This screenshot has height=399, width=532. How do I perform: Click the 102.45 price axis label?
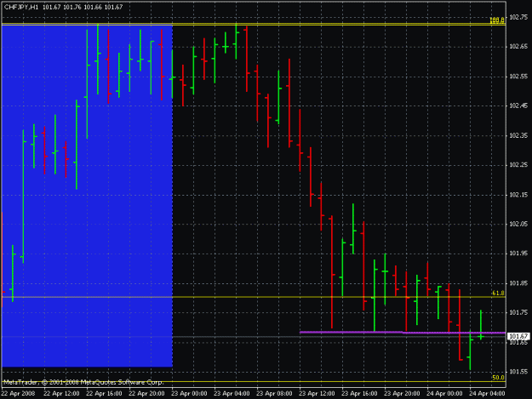[518, 106]
